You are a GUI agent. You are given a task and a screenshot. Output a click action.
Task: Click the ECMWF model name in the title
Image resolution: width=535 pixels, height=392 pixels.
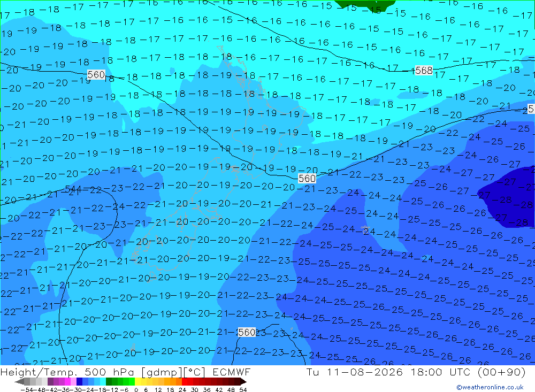point(231,372)
